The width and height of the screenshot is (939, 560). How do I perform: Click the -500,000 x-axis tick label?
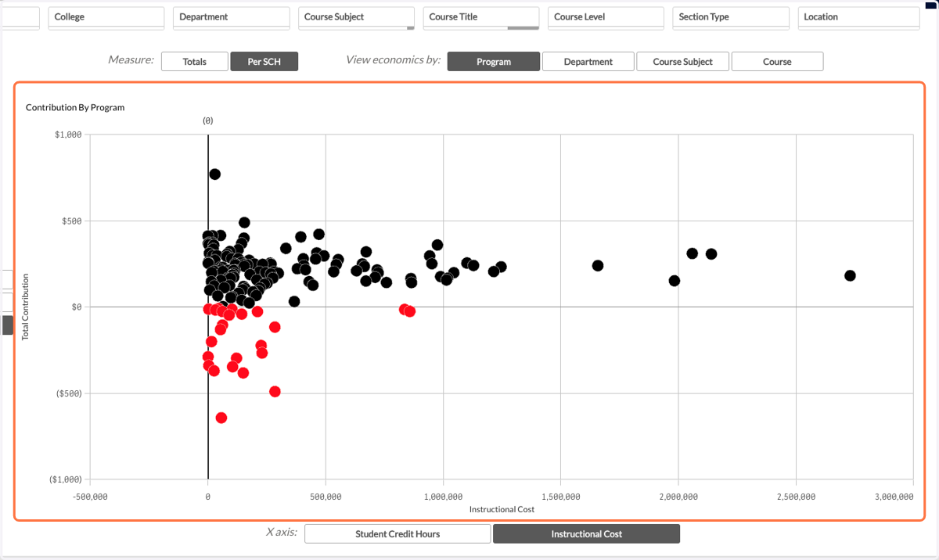[91, 497]
